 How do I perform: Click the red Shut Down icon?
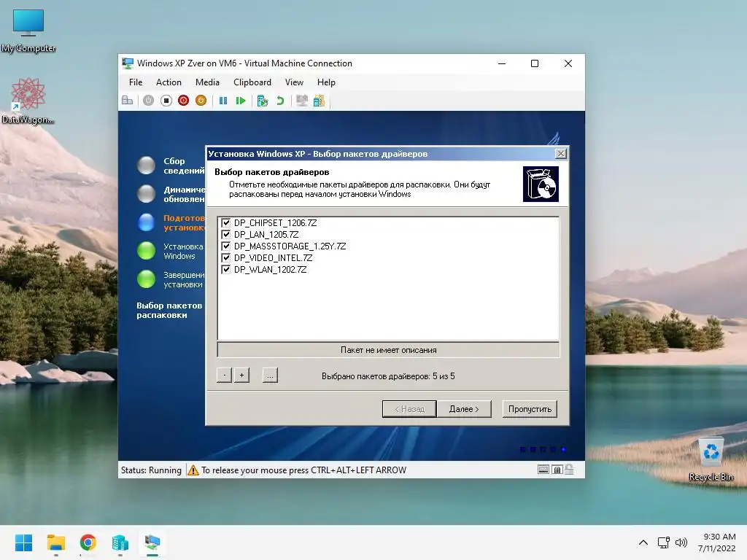183,101
